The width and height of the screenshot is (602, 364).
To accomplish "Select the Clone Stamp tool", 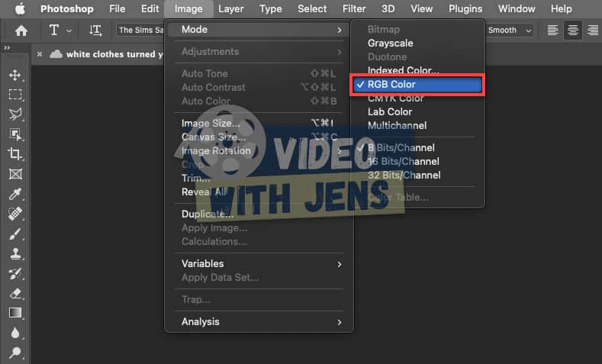I will click(15, 253).
